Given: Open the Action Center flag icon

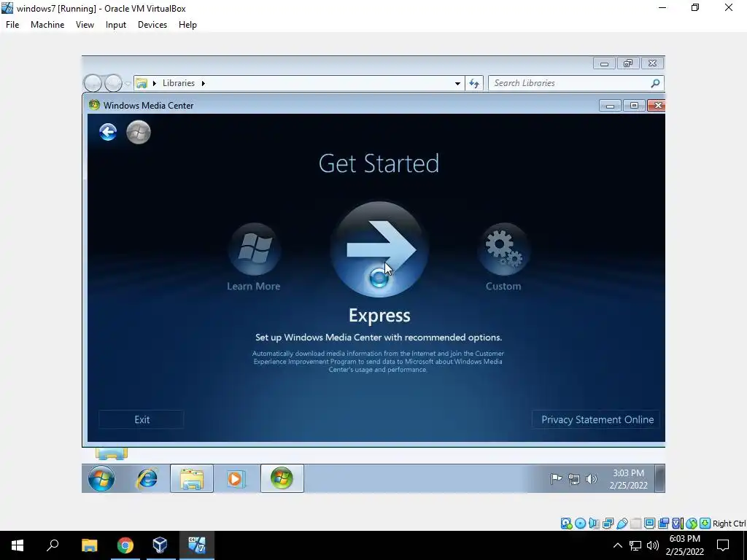Looking at the screenshot, I should tap(556, 479).
